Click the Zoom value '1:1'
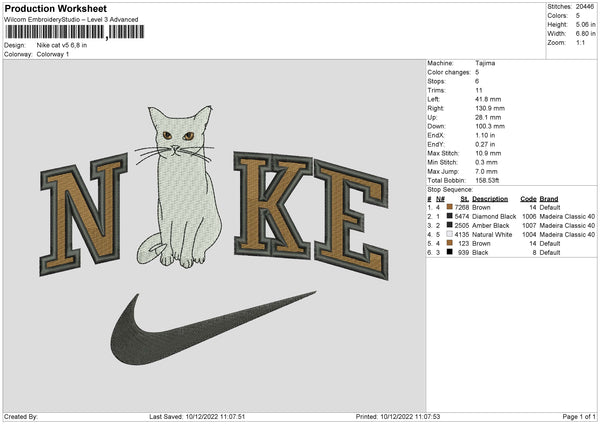Screen dimensions: 600x424 pyautogui.click(x=580, y=42)
